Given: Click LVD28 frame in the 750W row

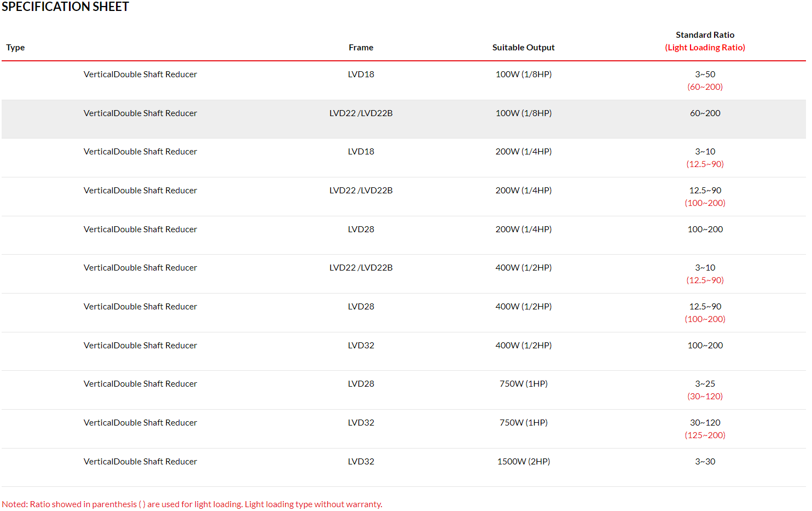Looking at the screenshot, I should [x=361, y=384].
